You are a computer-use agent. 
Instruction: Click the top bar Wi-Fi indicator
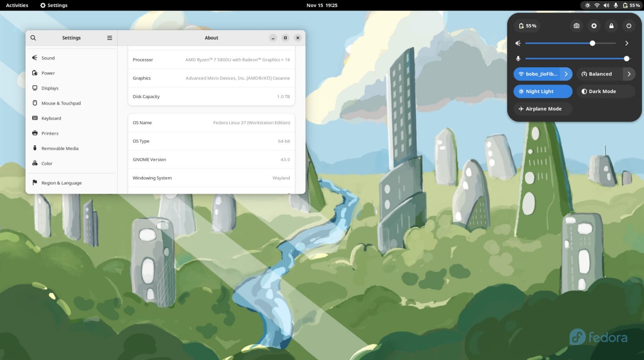[597, 5]
